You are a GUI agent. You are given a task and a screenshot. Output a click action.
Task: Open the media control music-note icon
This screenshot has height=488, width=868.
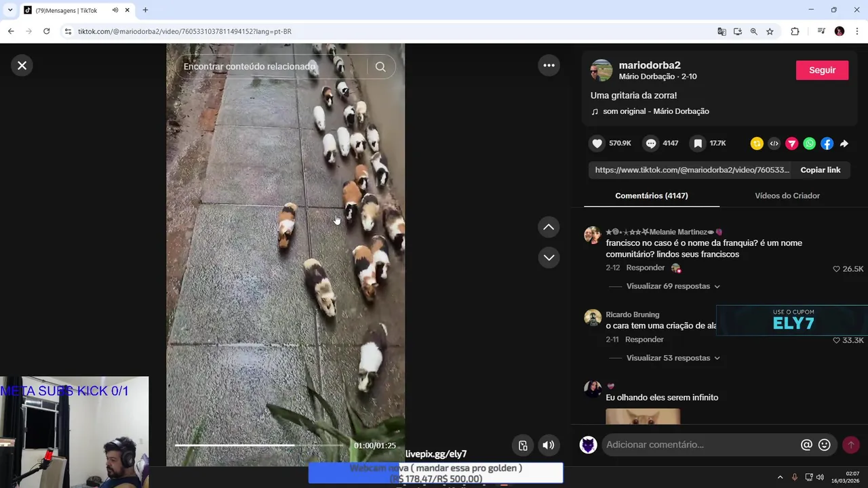tap(821, 31)
